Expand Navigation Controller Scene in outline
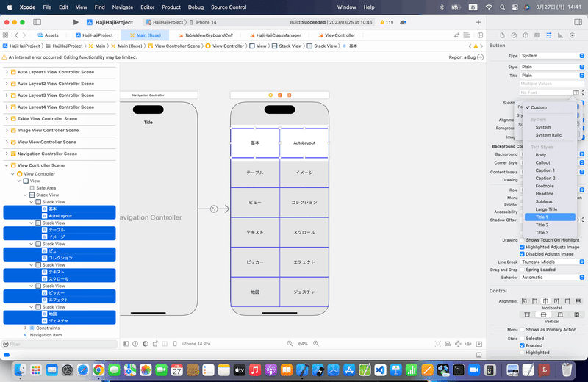 [x=7, y=154]
